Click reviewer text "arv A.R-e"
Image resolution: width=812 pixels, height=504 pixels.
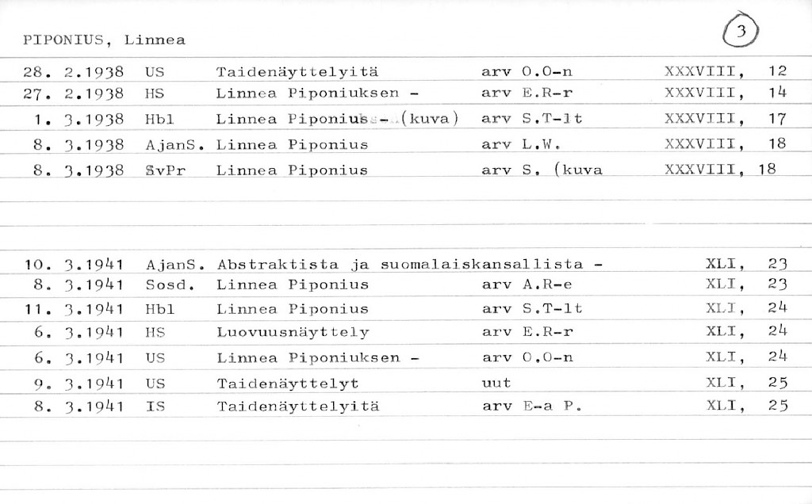tap(527, 284)
